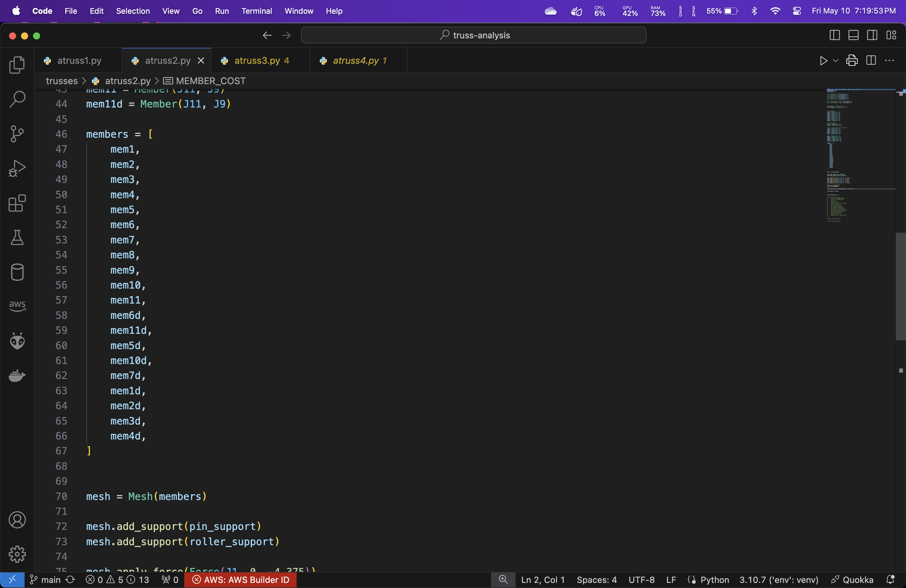This screenshot has width=906, height=588.
Task: Open the Docker whale view
Action: [x=17, y=376]
